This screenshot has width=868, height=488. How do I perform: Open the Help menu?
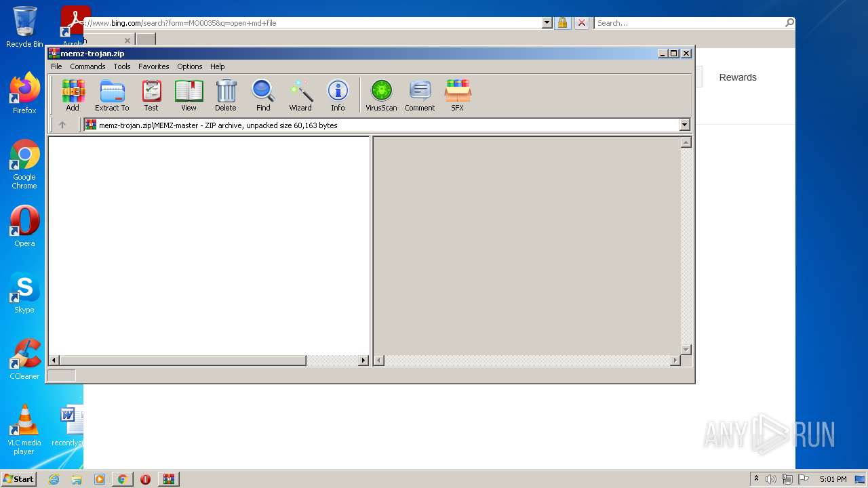217,66
